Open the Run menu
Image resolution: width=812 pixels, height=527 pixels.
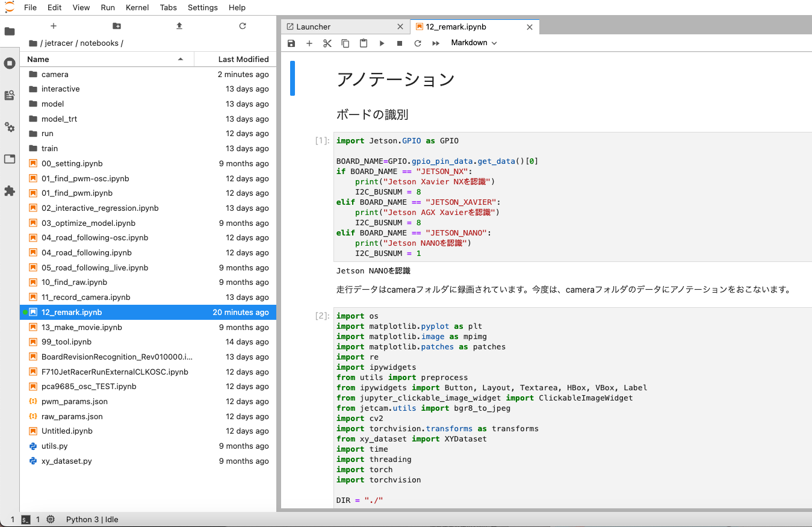click(108, 7)
